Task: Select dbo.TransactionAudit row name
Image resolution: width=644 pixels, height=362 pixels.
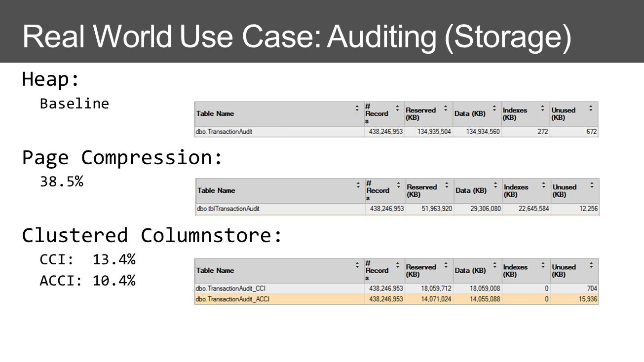Action: (225, 132)
